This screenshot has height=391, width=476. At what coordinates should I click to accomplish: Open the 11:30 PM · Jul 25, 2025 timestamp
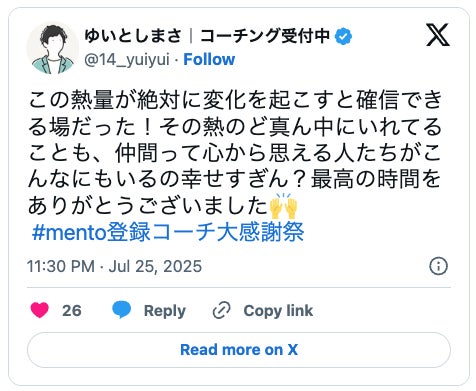point(114,266)
